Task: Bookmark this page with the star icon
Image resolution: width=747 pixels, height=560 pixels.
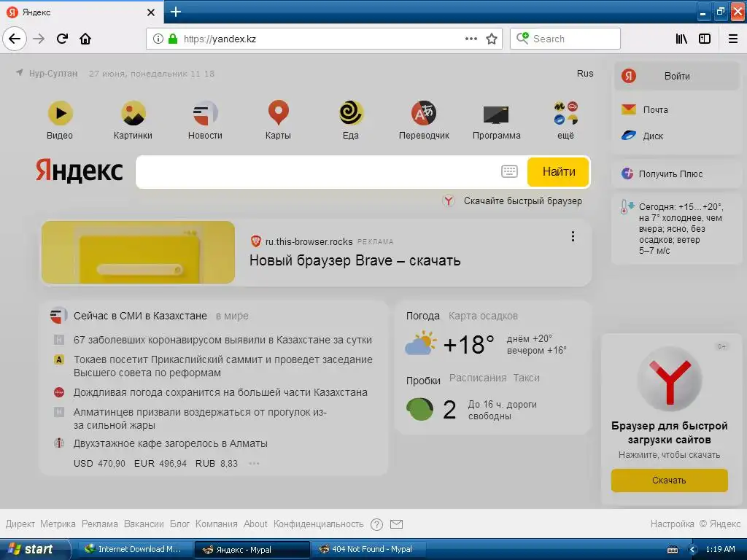Action: pos(492,39)
